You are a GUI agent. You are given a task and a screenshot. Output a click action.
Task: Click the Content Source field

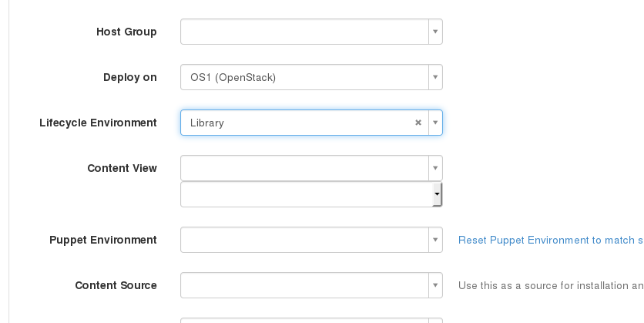[311, 285]
